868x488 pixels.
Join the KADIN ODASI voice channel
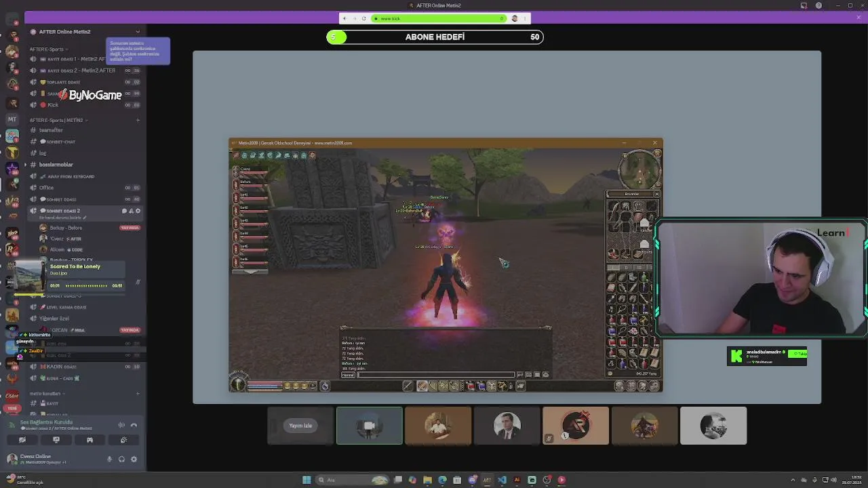(x=85, y=367)
